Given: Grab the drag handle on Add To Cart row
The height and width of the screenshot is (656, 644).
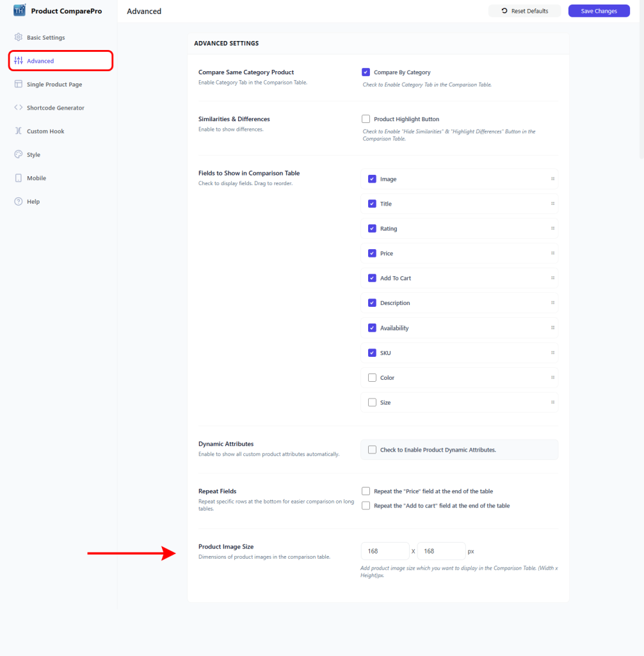Looking at the screenshot, I should coord(552,278).
